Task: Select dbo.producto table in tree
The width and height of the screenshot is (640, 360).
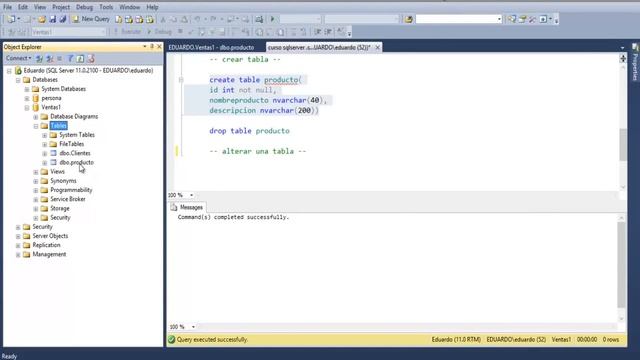Action: 76,162
